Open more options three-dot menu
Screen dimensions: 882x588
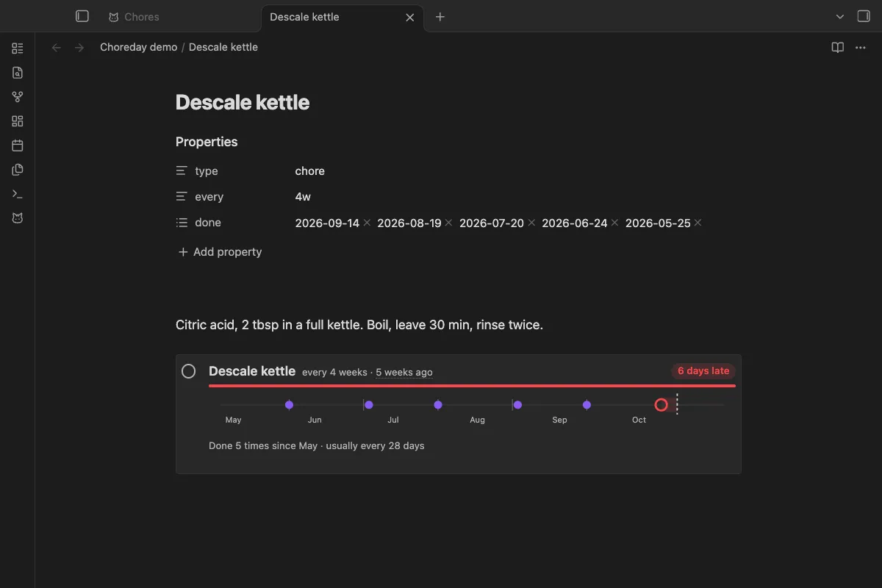[861, 47]
